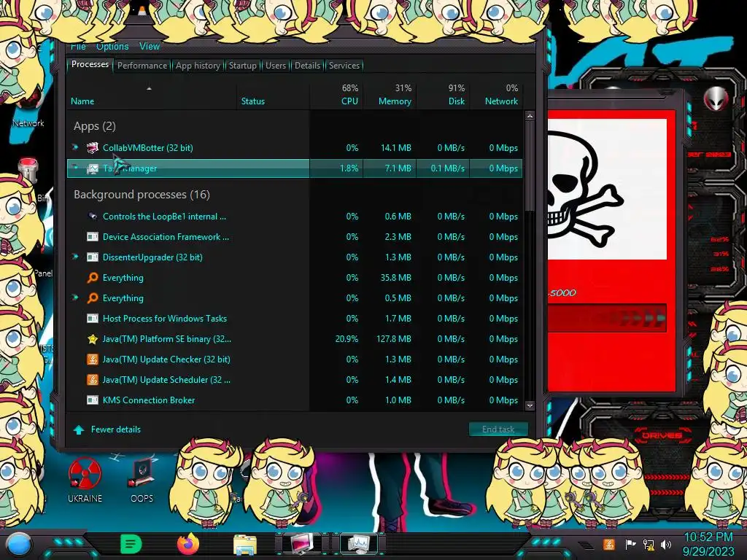Click the Host Process for Windows Tasks icon
The image size is (747, 560).
click(x=93, y=319)
